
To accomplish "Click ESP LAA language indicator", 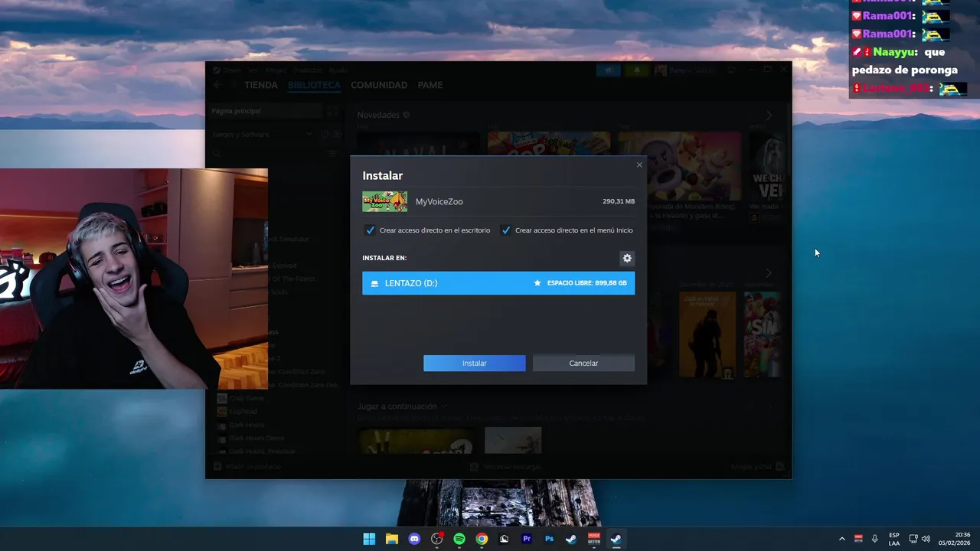I will tap(894, 539).
